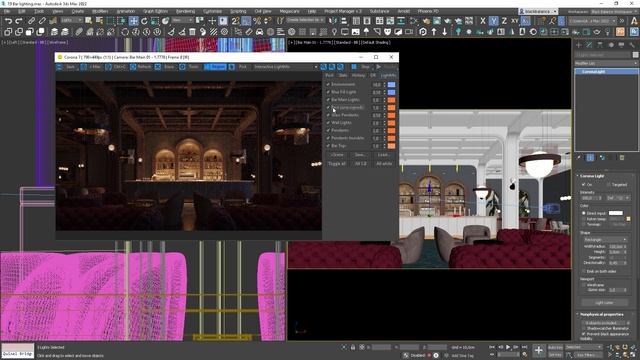Toggle the Angle Snap icon
The height and width of the screenshot is (360, 640).
click(246, 21)
